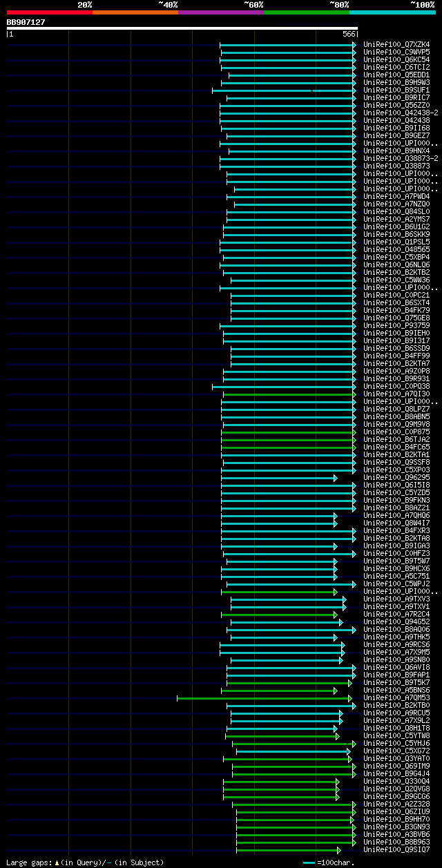The width and height of the screenshot is (442, 868).
Task: Select the UniRef100_B8AZ21 label
Action: pyautogui.click(x=396, y=508)
